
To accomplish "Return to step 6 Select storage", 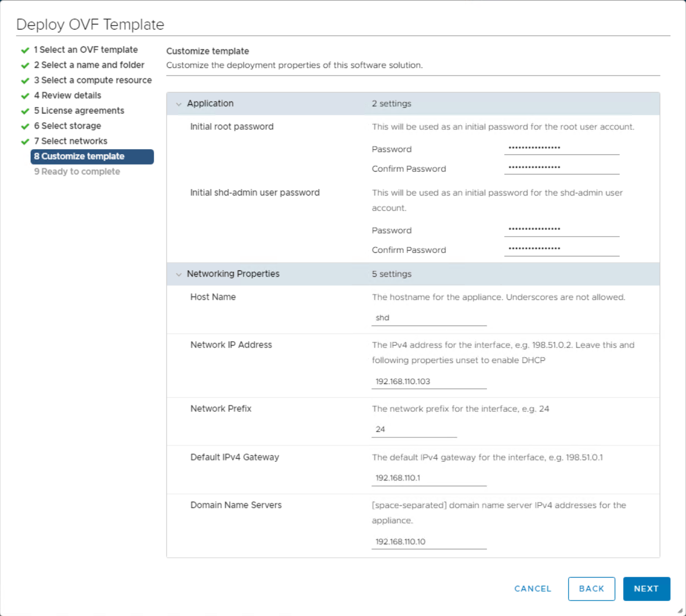I will [67, 126].
